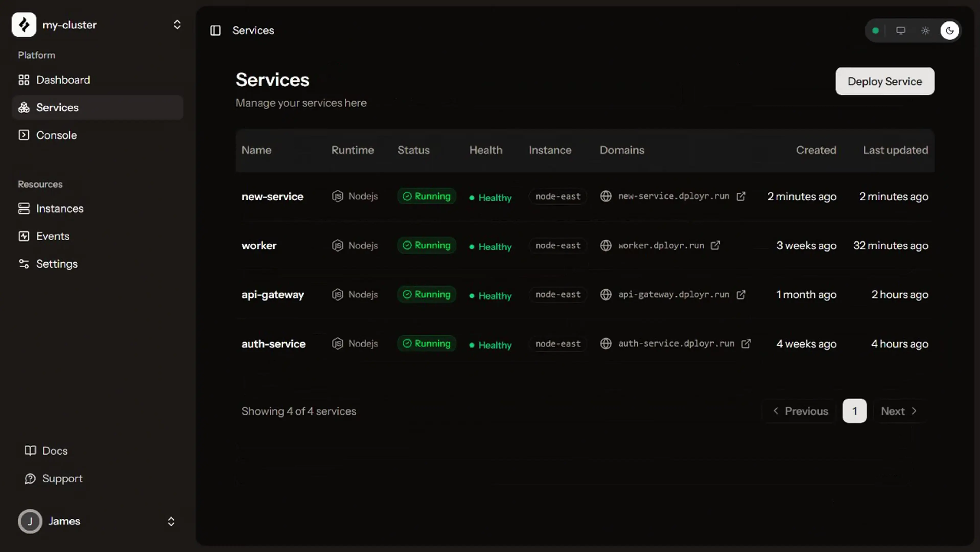Open Settings in the sidebar
Image resolution: width=980 pixels, height=552 pixels.
point(97,264)
